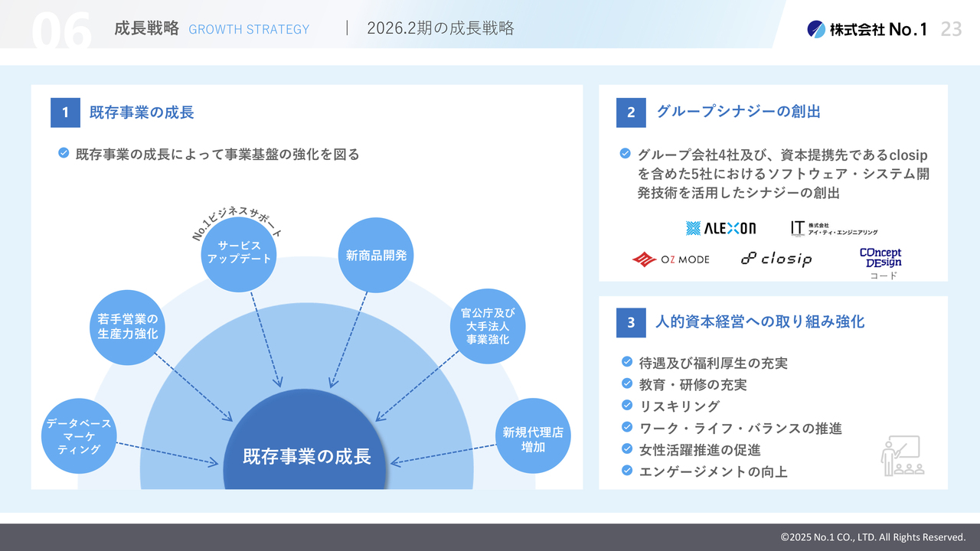Click the 女性活躍推進の促進 text
Screen dimensions: 980x551
(700, 449)
